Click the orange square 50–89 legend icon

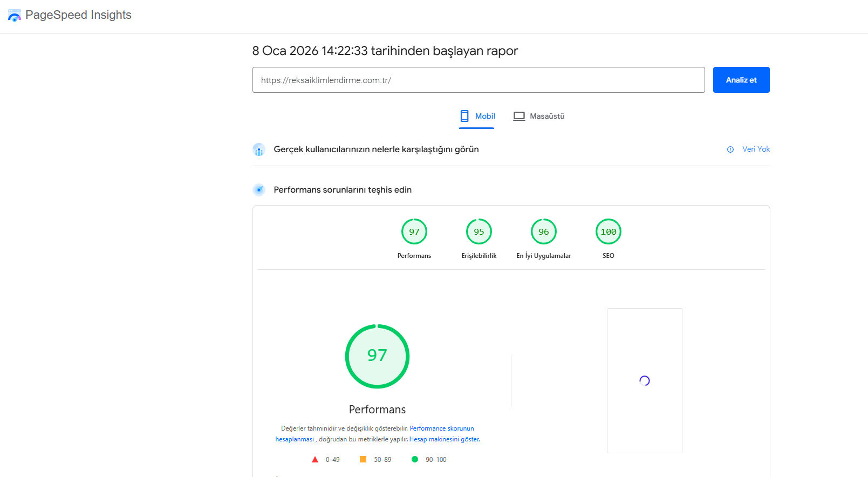[x=363, y=459]
